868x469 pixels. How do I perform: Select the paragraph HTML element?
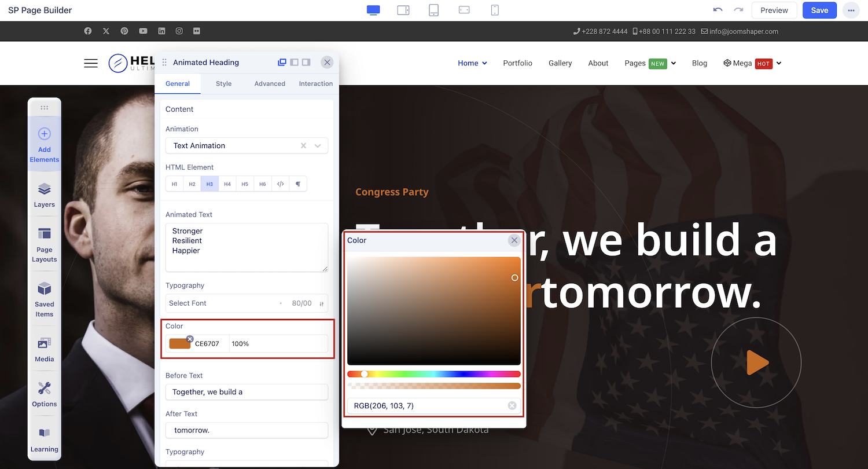(298, 184)
